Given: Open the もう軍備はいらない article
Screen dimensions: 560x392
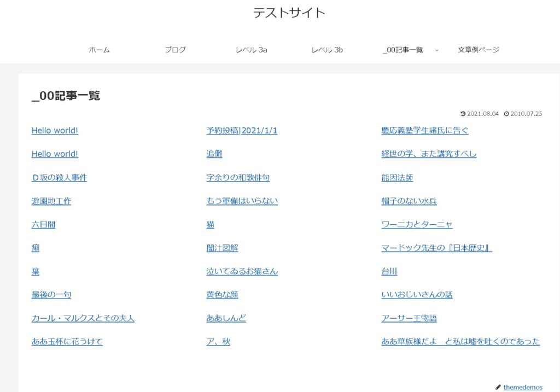Looking at the screenshot, I should click(242, 201).
